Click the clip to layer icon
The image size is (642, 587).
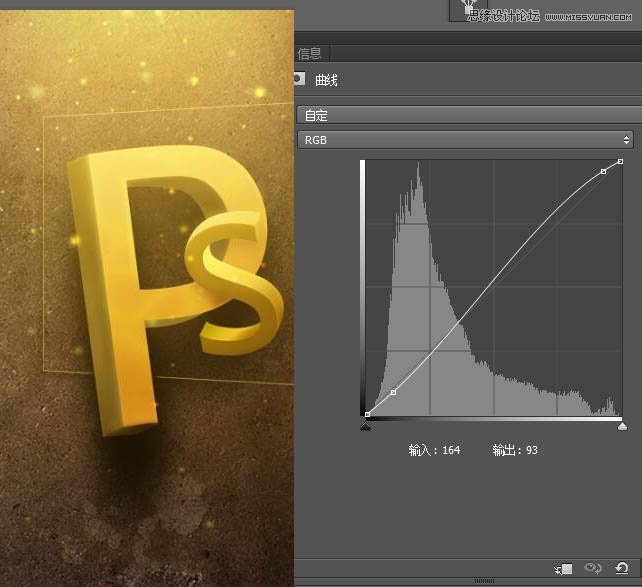click(563, 569)
